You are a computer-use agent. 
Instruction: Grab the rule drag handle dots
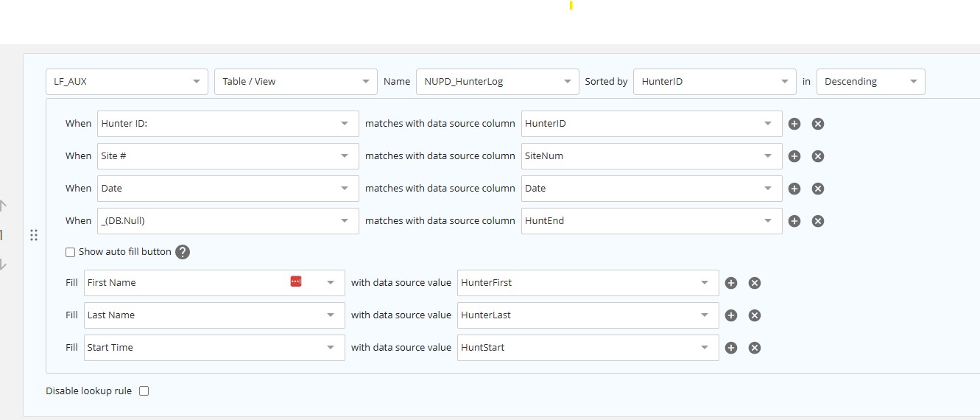34,235
